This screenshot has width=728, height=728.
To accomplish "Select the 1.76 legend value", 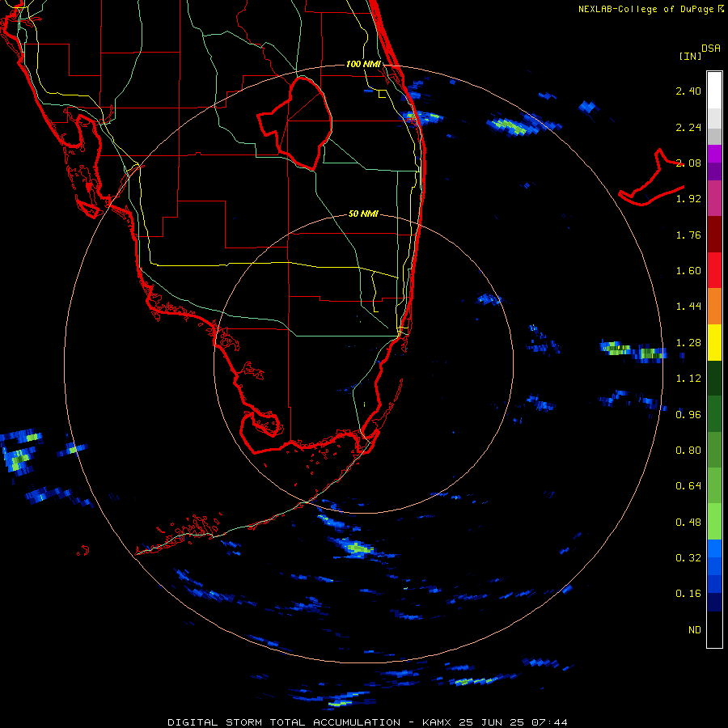I will pyautogui.click(x=688, y=235).
